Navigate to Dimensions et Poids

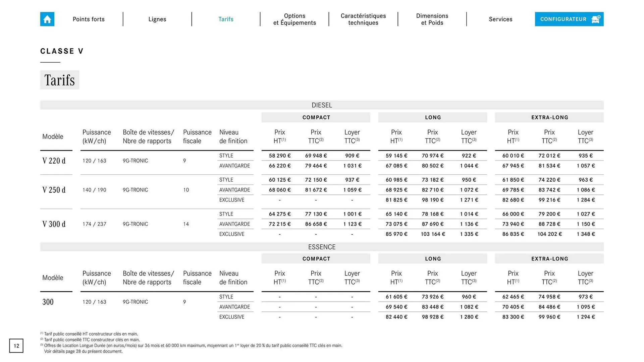[432, 19]
